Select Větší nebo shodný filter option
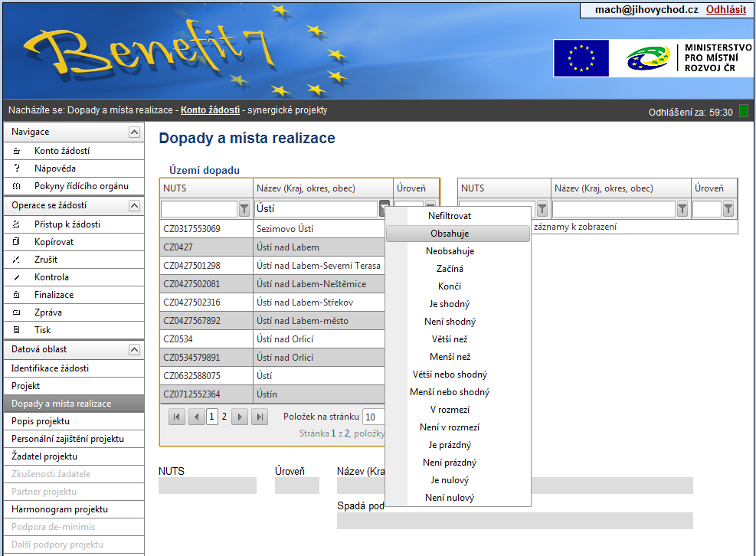The height and width of the screenshot is (556, 756). pyautogui.click(x=450, y=374)
